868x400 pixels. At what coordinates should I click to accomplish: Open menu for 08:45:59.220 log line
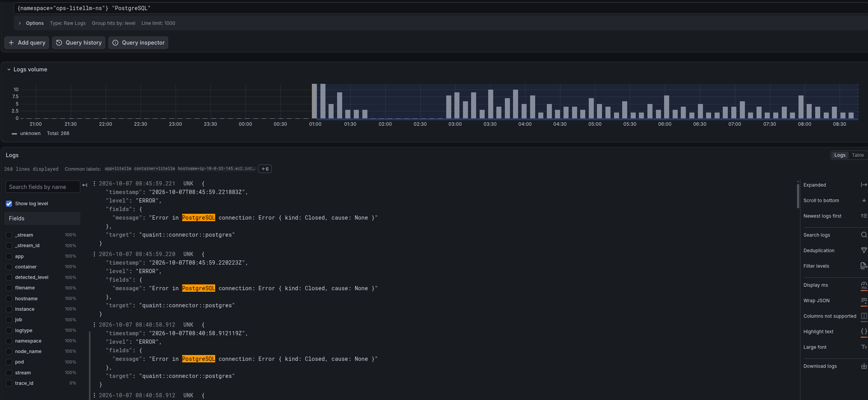(x=94, y=254)
